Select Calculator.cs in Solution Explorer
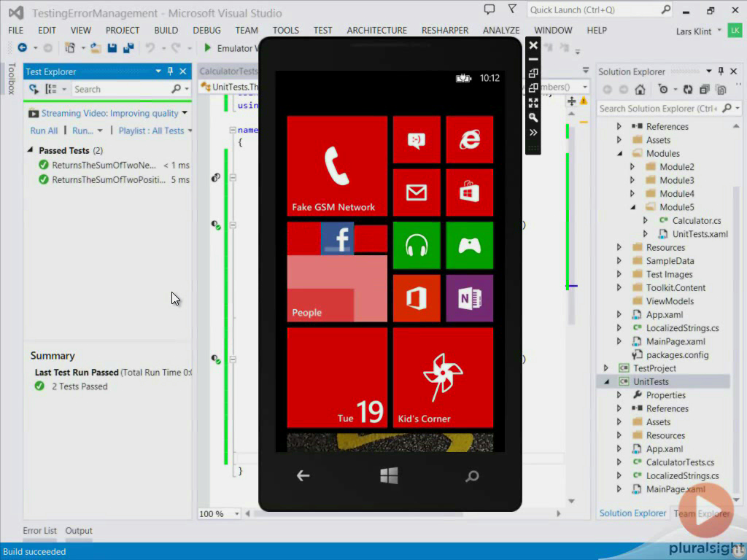Image resolution: width=747 pixels, height=560 pixels. 697,220
